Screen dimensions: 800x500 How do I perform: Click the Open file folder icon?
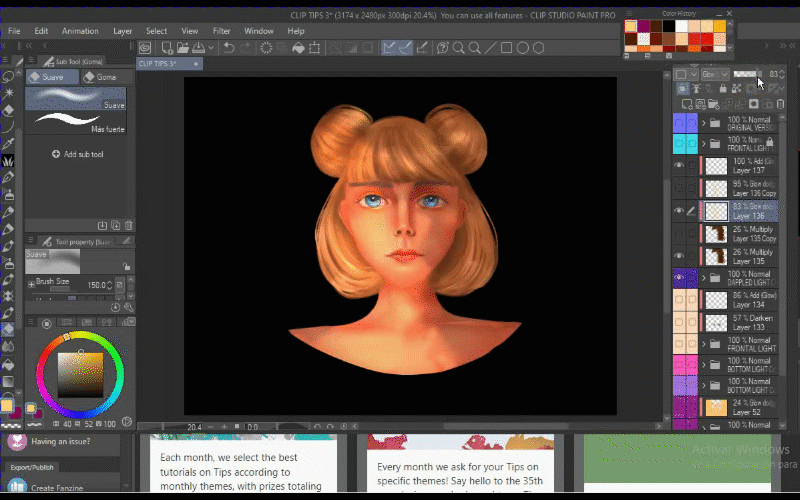point(183,48)
